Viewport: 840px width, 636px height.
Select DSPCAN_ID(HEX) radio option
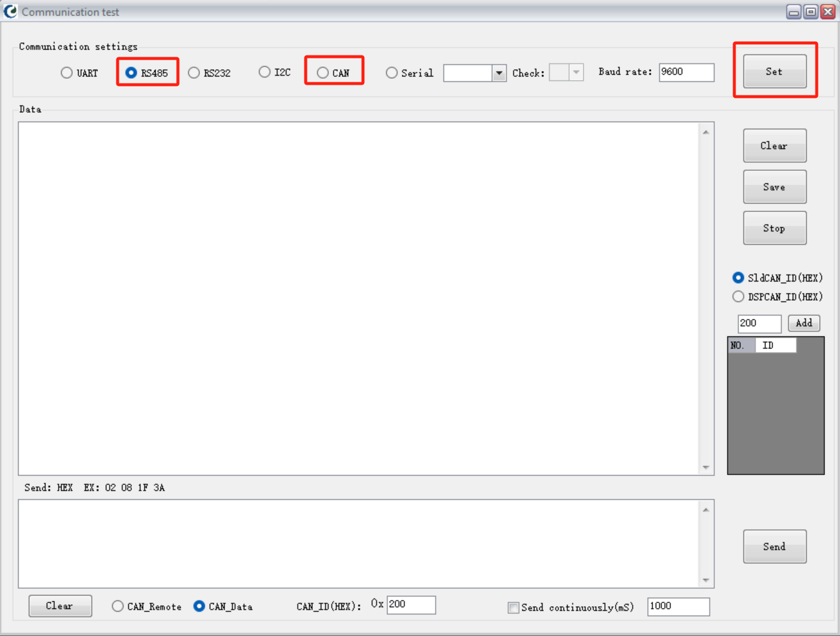click(x=739, y=297)
